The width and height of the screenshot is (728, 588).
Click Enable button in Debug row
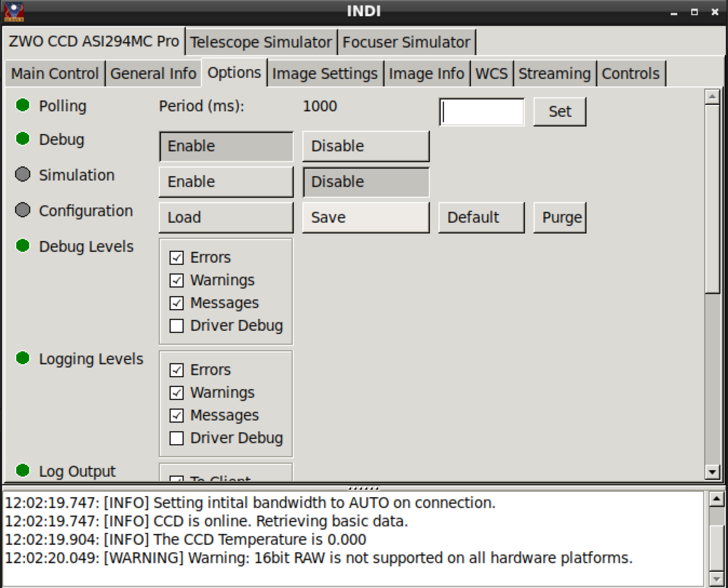click(x=226, y=146)
